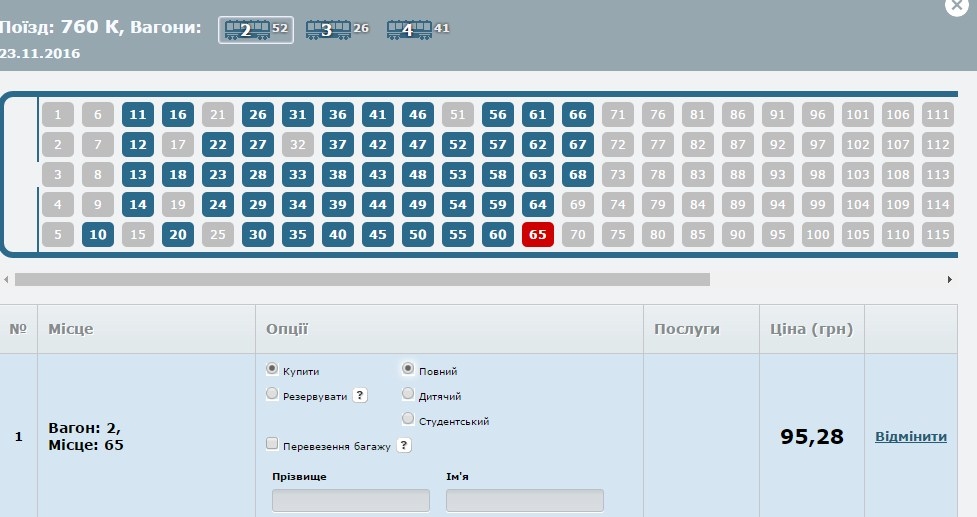Click help icon beside Перевезення багажу
977x517 pixels.
[x=404, y=445]
